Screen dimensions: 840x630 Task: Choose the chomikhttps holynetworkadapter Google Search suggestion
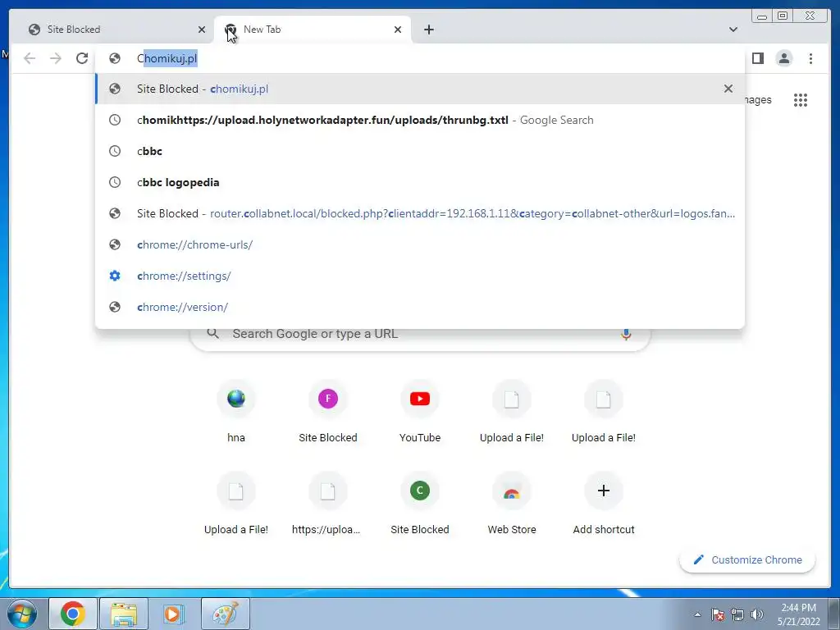point(420,120)
